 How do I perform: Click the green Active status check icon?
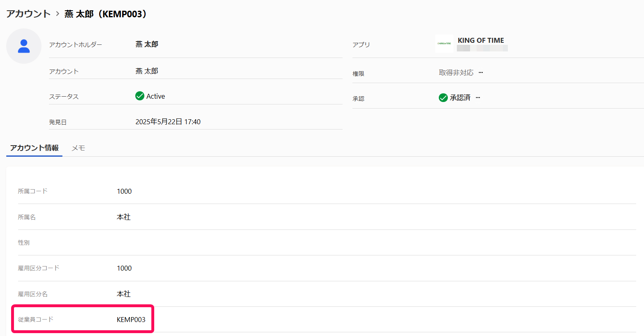tap(140, 96)
